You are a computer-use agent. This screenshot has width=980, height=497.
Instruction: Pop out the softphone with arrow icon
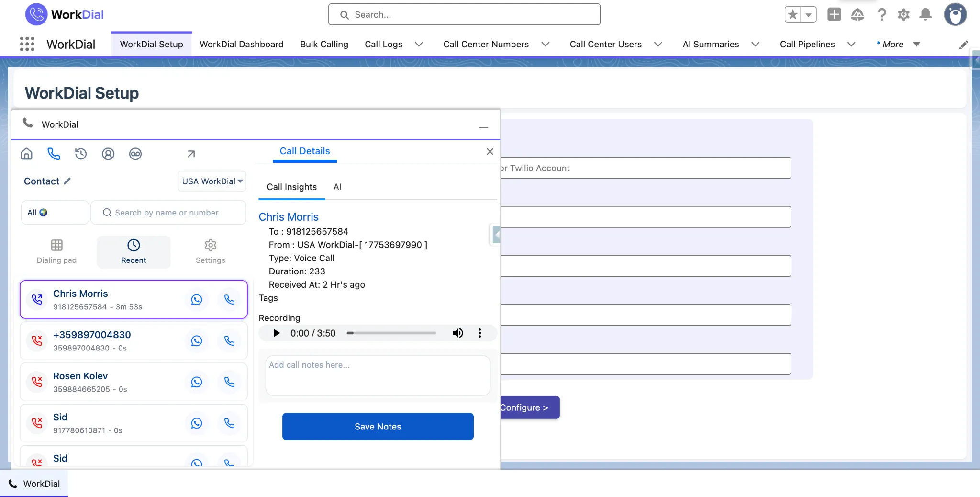(191, 154)
